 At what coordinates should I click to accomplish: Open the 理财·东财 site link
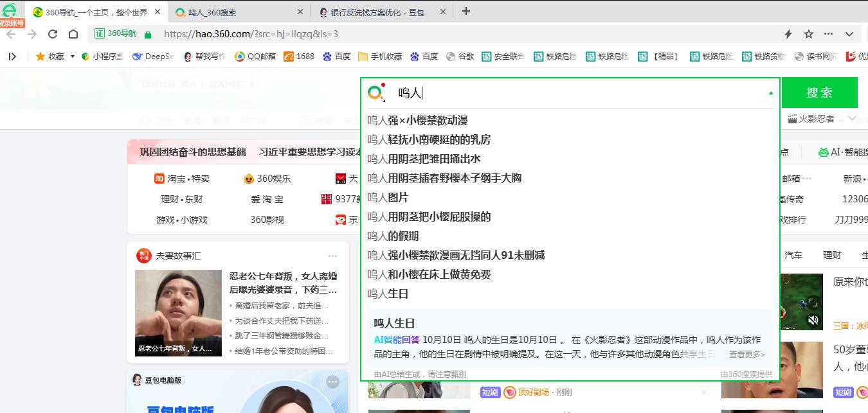click(x=182, y=199)
